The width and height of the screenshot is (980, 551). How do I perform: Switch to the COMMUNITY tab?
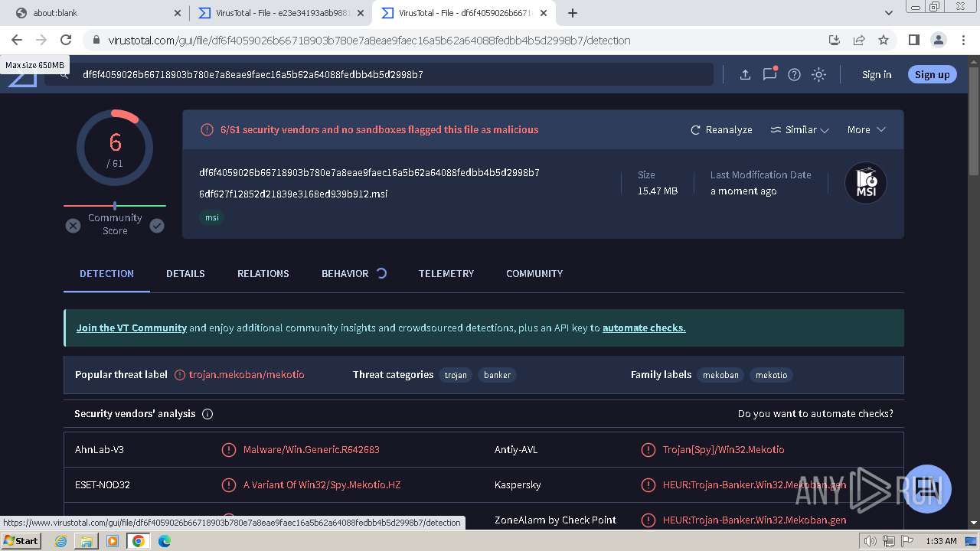pyautogui.click(x=534, y=273)
